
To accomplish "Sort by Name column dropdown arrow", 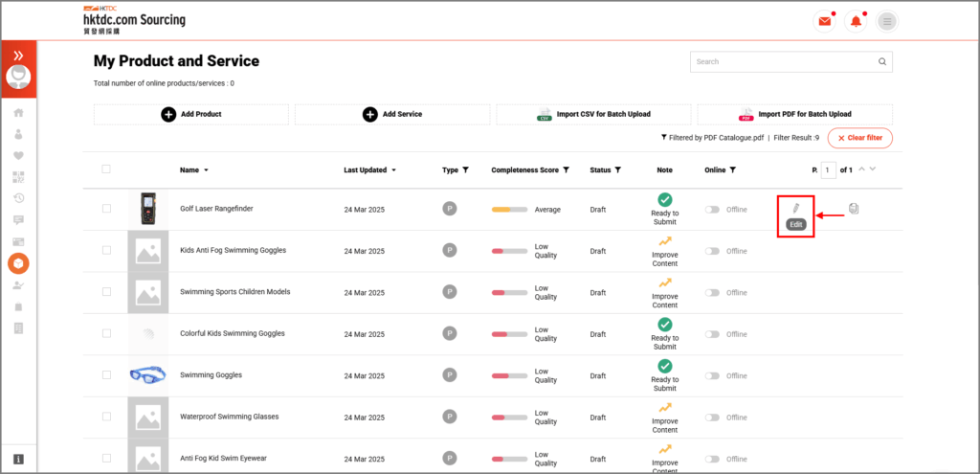I will [206, 170].
